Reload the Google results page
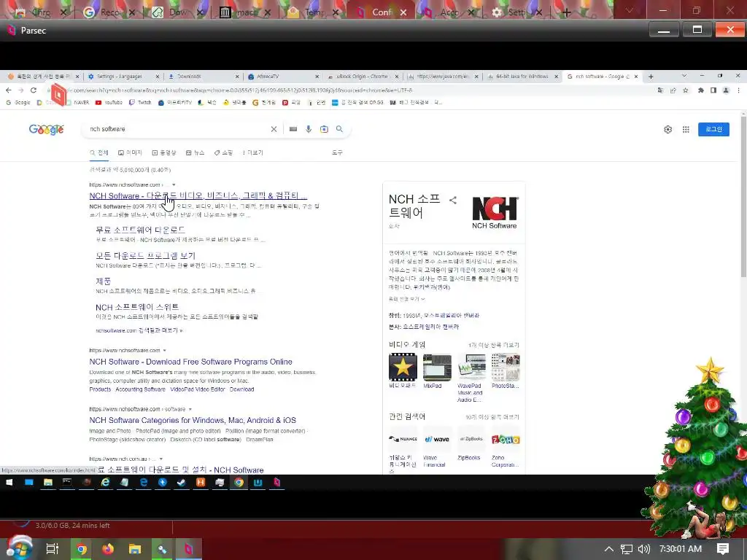 tap(34, 90)
